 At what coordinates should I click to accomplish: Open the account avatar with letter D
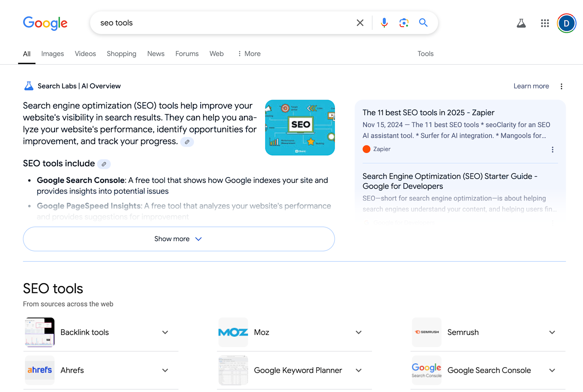pos(566,23)
